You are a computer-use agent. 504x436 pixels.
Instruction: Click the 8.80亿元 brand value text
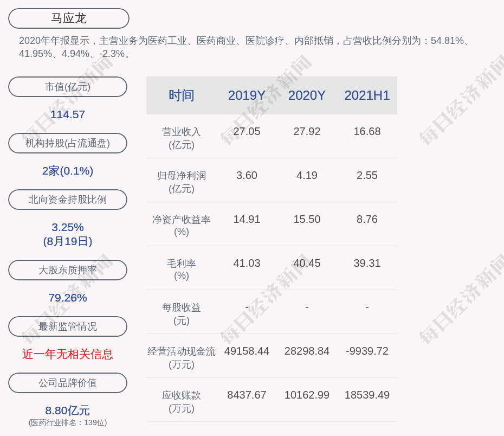tap(68, 411)
